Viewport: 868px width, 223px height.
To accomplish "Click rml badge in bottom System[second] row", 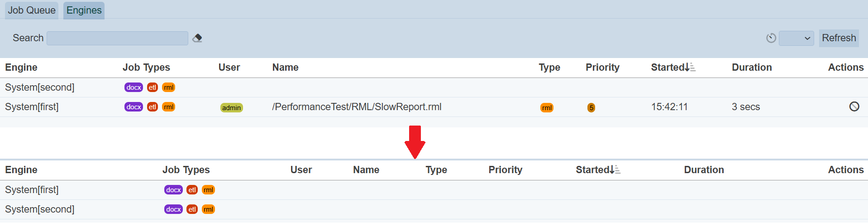I will (x=208, y=209).
